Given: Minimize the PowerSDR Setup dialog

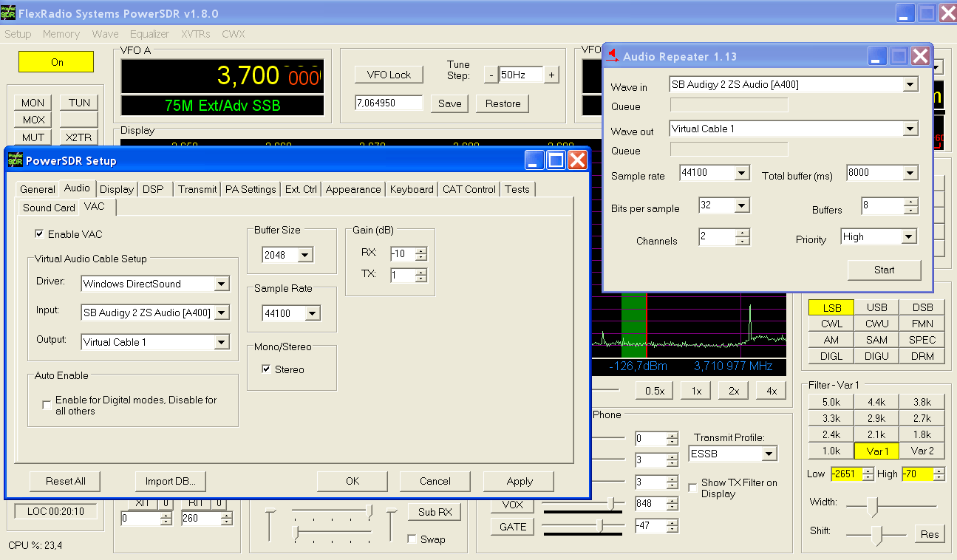Looking at the screenshot, I should (x=535, y=160).
